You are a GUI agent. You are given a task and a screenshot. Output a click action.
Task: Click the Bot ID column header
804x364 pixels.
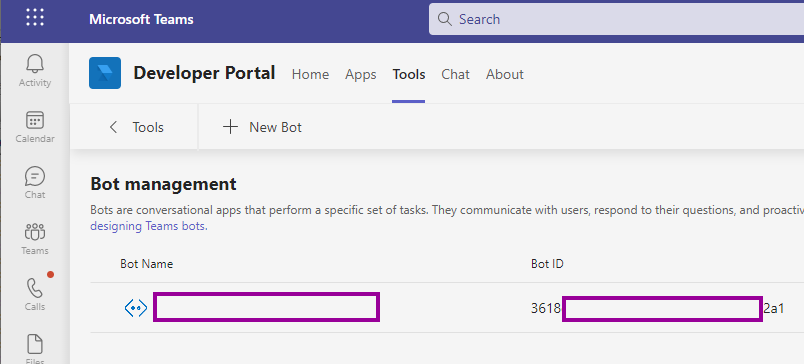pos(547,264)
